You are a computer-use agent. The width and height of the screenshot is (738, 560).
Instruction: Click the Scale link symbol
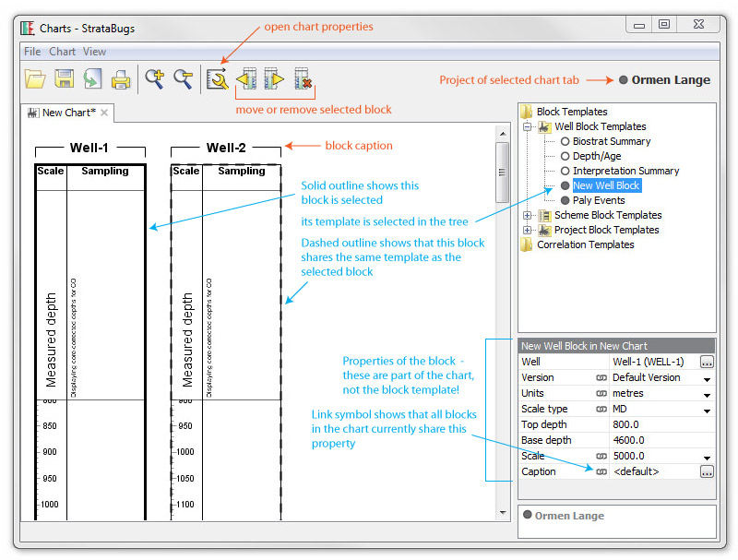[x=601, y=456]
